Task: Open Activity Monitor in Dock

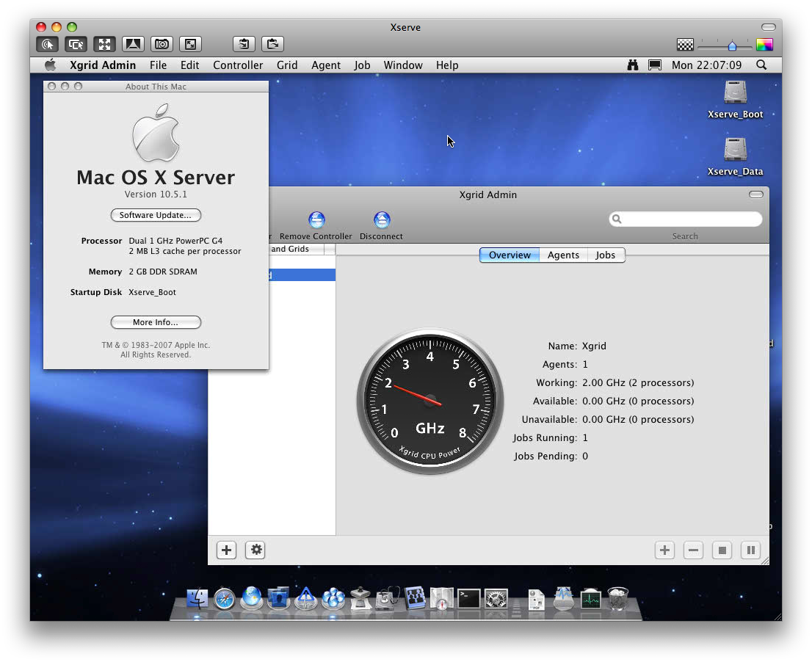Action: pos(590,599)
